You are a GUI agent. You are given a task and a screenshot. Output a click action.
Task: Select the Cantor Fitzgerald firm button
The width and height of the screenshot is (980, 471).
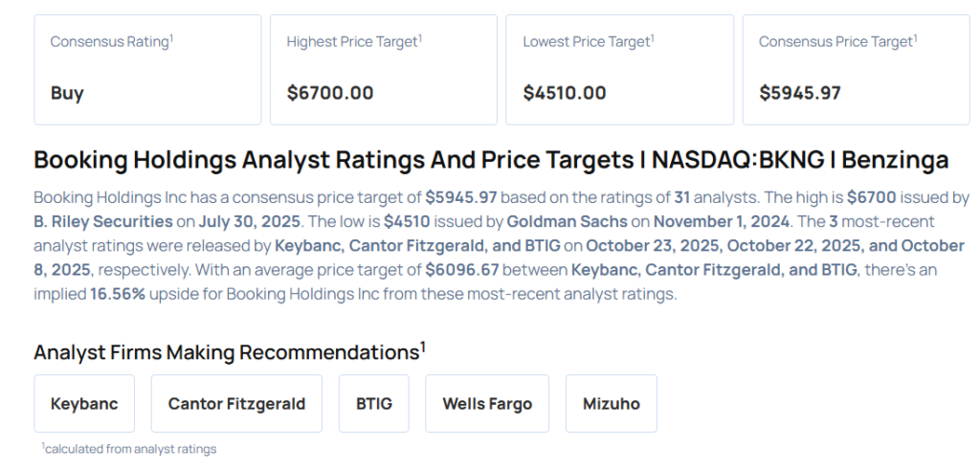pos(236,403)
